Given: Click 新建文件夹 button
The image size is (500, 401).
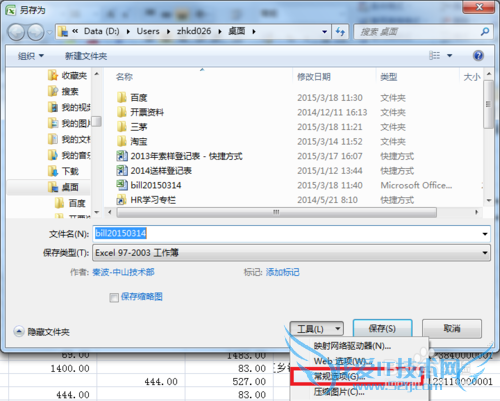Looking at the screenshot, I should (x=86, y=56).
